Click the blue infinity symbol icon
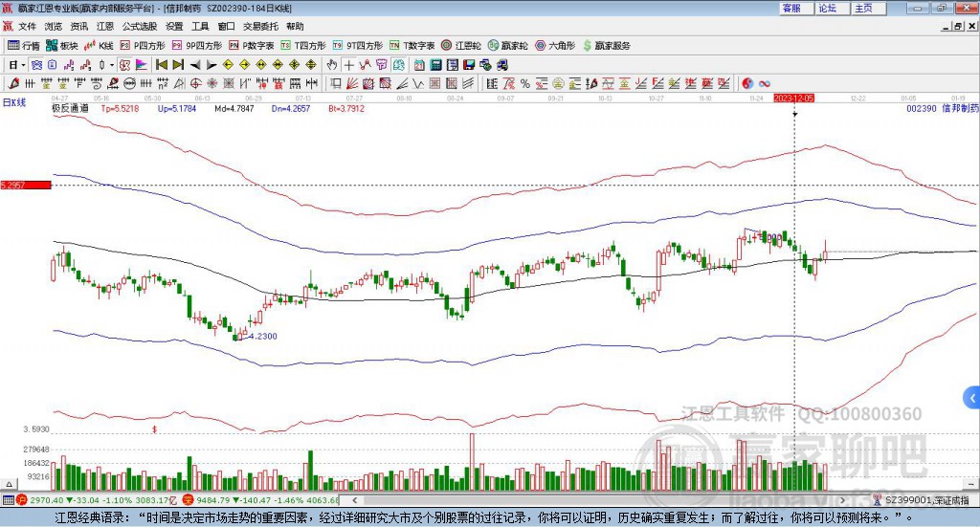 765,83
